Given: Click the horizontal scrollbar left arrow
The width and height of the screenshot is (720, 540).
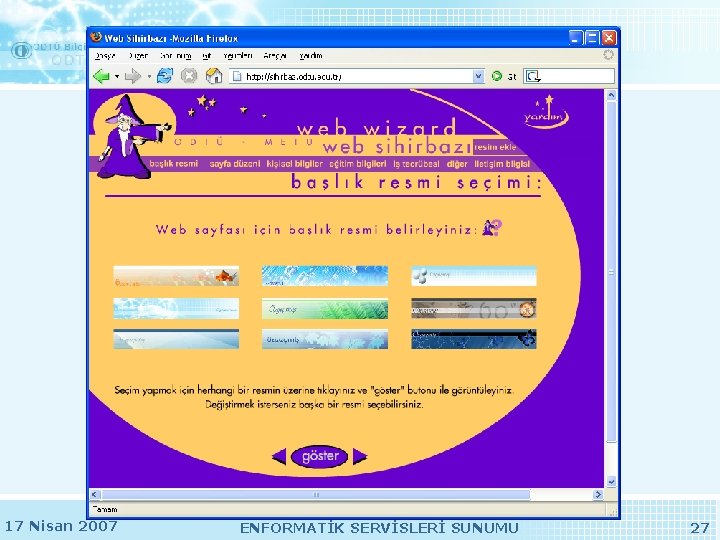Looking at the screenshot, I should 95,495.
